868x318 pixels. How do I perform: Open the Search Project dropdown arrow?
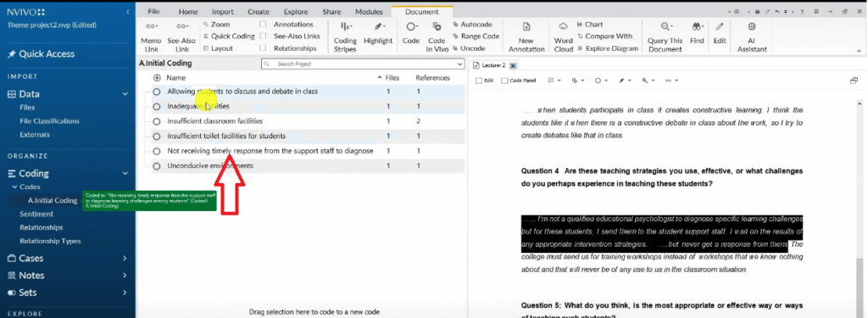[459, 64]
